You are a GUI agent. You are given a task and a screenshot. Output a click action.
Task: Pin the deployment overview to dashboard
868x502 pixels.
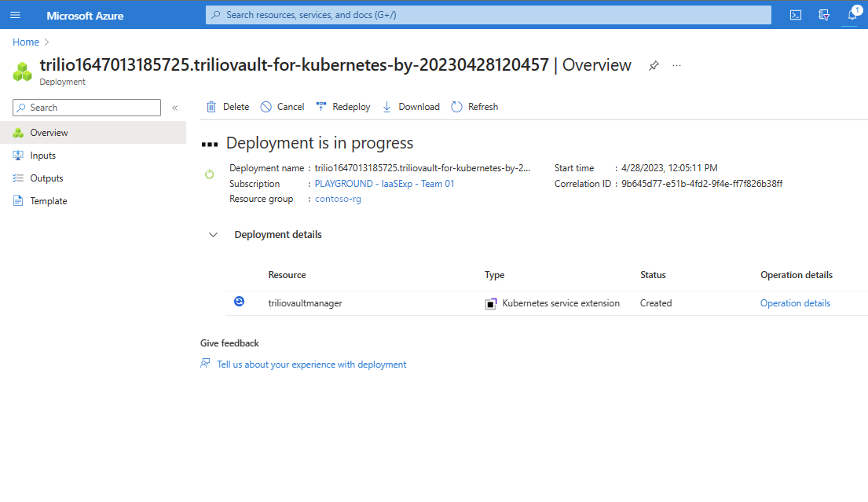pyautogui.click(x=653, y=66)
